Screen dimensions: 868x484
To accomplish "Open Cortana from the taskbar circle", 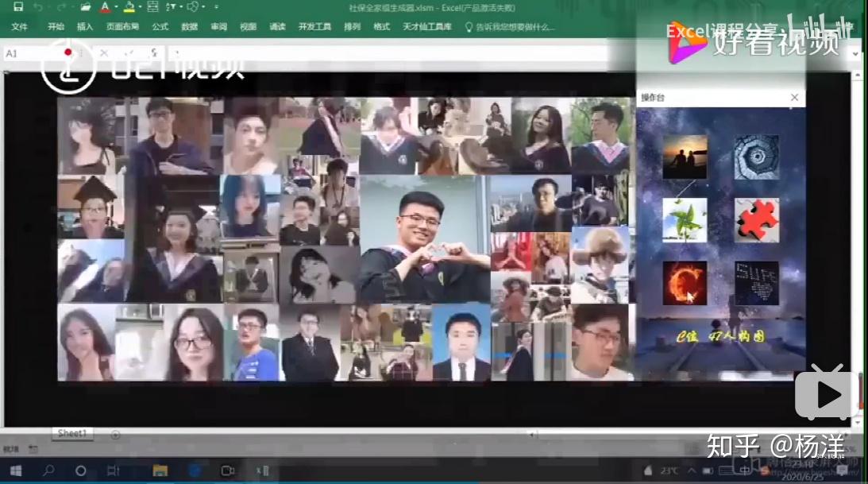I will [x=80, y=470].
